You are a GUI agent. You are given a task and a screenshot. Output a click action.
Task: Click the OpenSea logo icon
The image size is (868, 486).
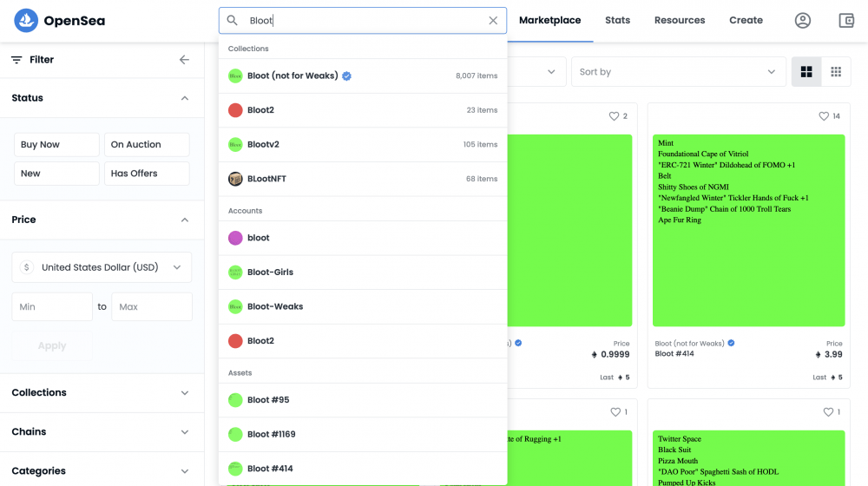(x=25, y=21)
